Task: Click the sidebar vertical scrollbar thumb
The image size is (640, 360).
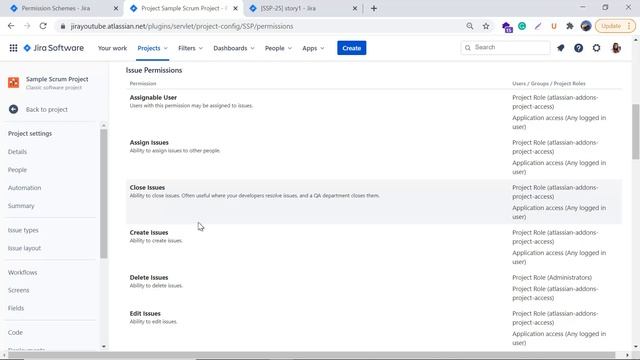Action: tap(104, 193)
